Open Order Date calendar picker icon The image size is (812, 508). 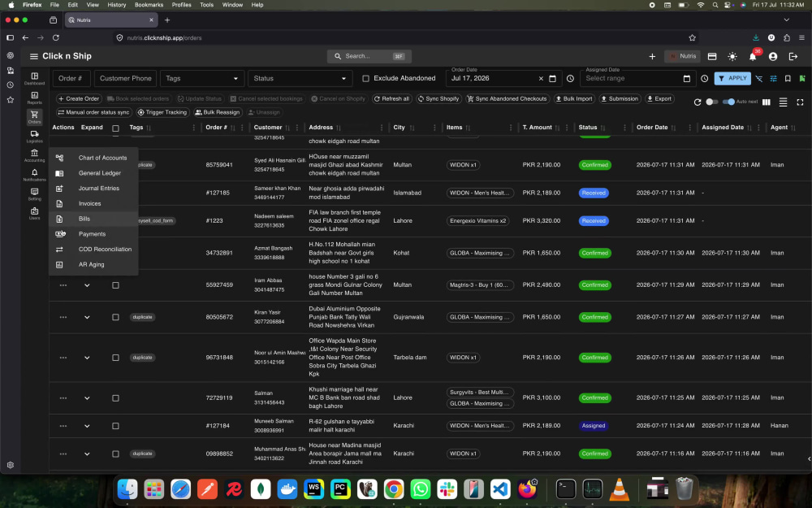click(x=552, y=79)
